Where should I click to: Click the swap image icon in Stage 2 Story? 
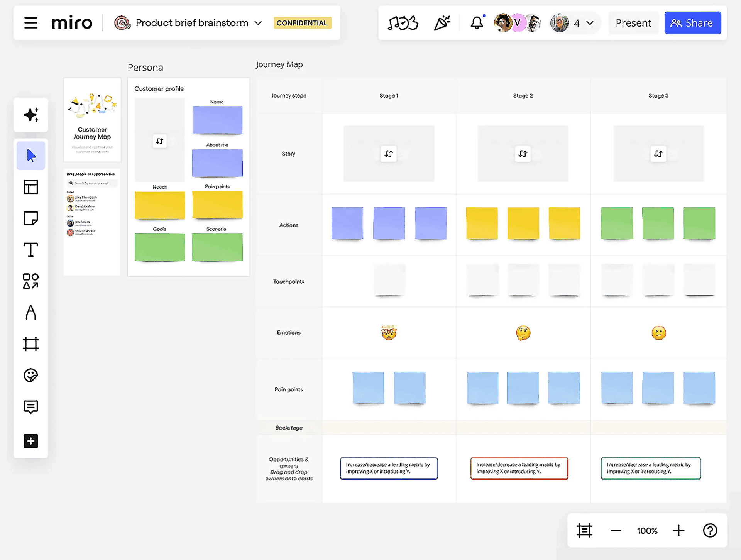pos(523,154)
